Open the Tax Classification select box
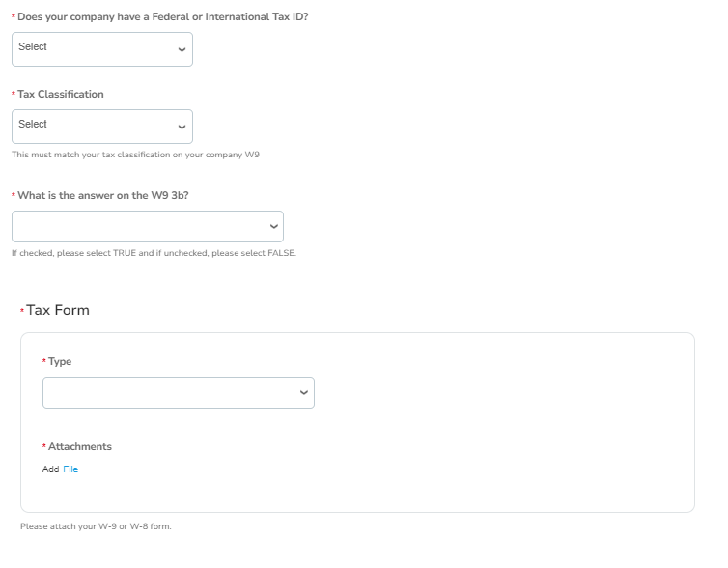The height and width of the screenshot is (568, 728). click(97, 126)
